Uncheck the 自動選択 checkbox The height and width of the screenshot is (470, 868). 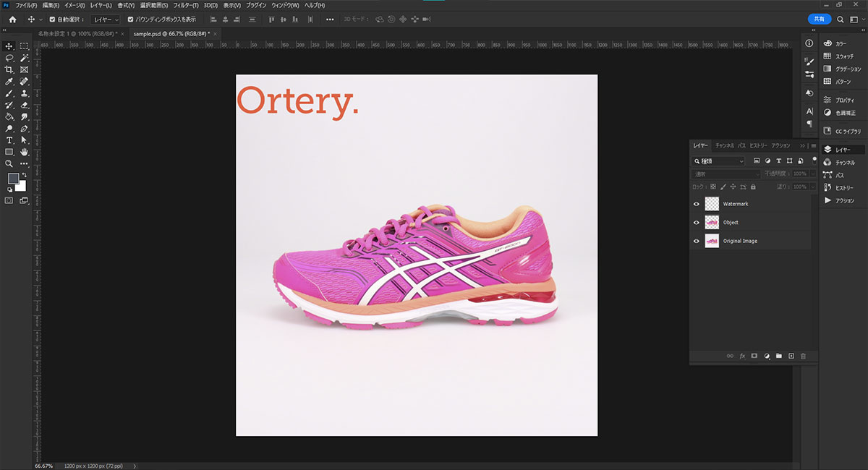coord(52,20)
